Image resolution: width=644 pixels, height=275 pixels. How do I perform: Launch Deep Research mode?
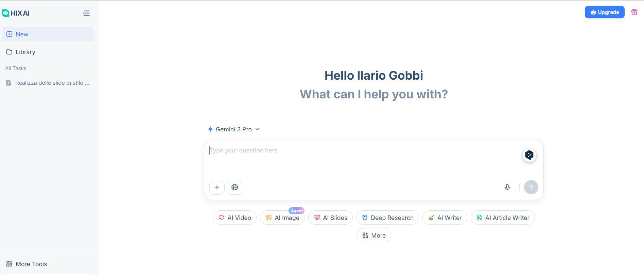(387, 218)
